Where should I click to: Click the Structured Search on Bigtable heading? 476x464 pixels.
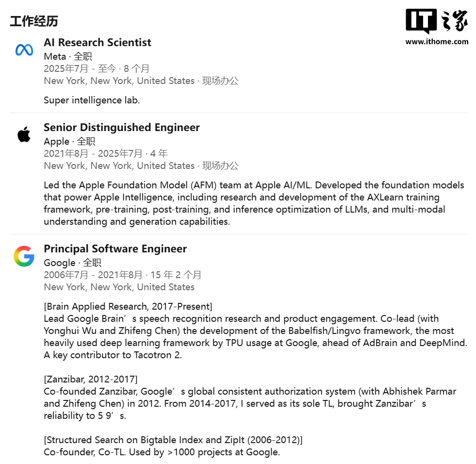pos(173,440)
